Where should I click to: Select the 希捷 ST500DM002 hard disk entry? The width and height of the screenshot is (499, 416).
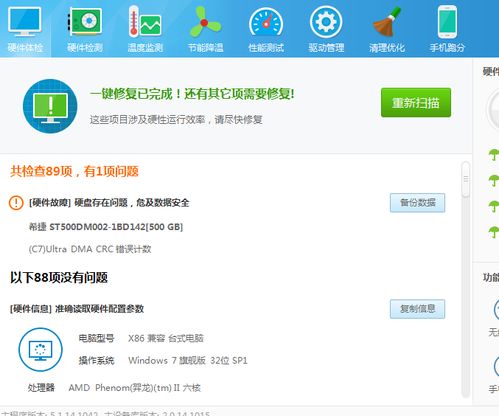point(106,227)
